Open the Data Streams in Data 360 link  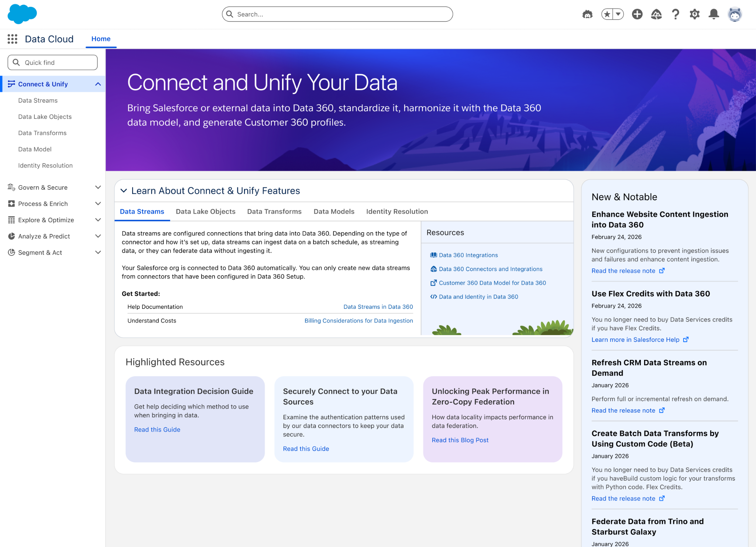coord(378,307)
